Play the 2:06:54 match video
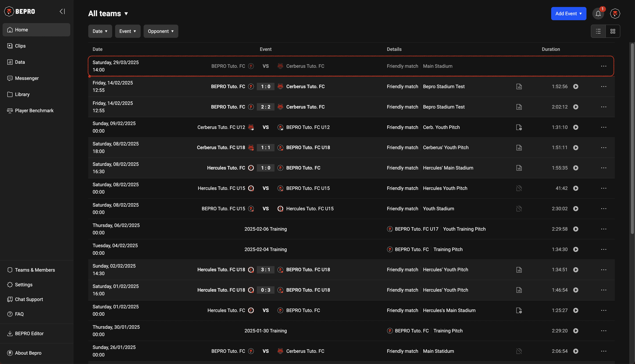 tap(576, 351)
